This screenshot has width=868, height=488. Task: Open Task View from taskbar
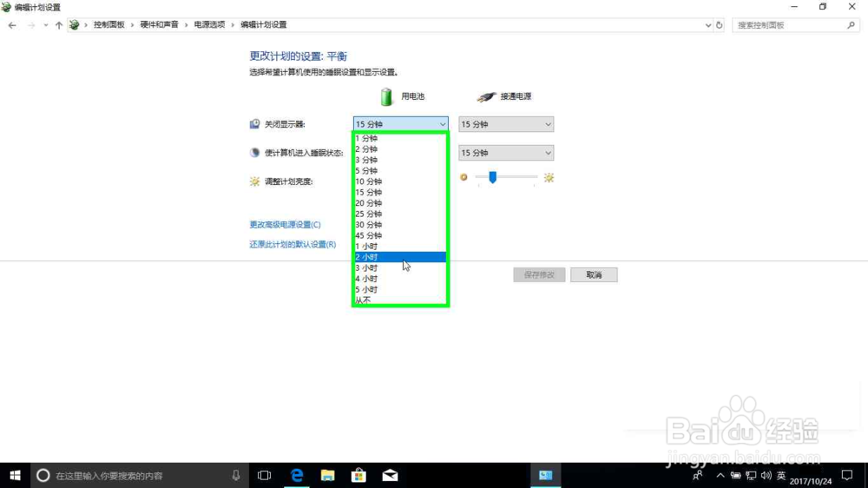265,475
